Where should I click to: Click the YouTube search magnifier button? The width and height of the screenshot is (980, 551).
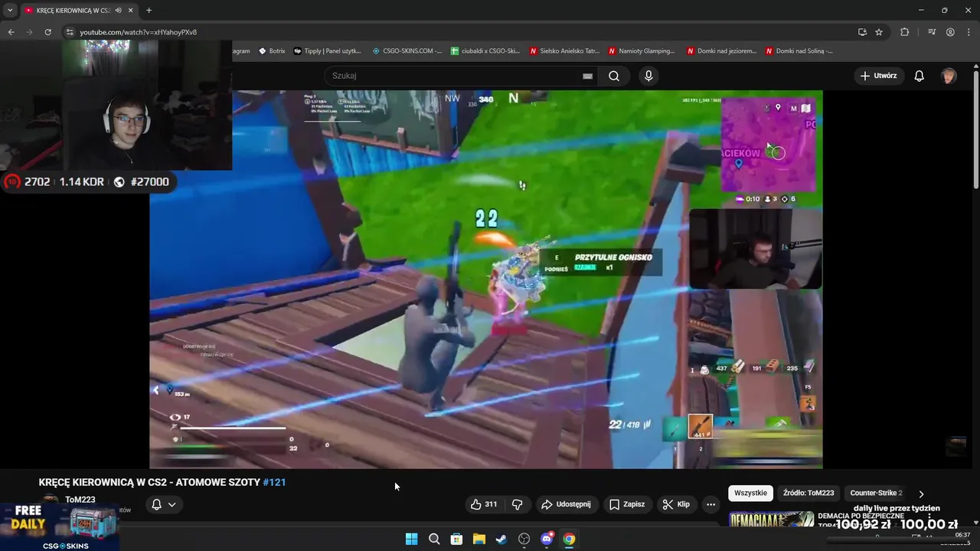614,76
